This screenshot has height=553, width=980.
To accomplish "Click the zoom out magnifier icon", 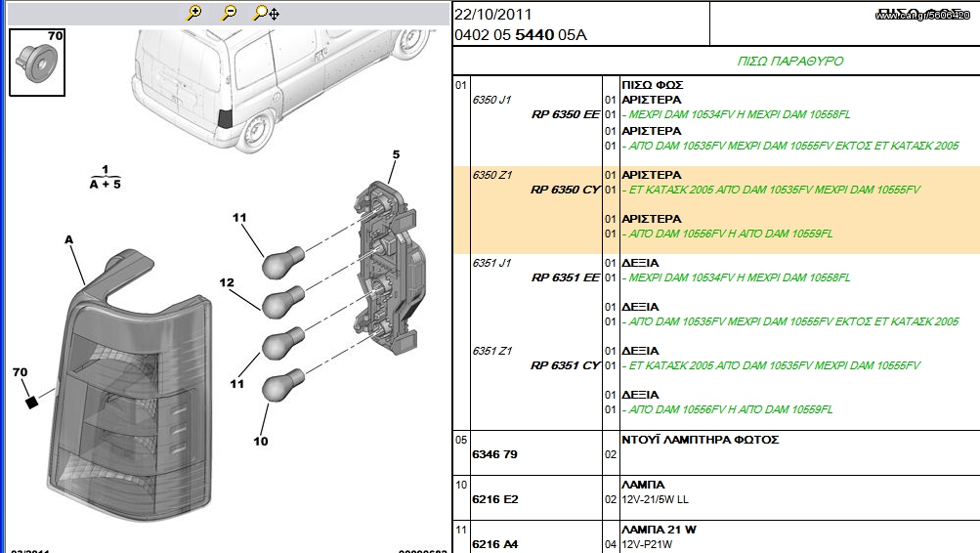I will click(x=230, y=13).
